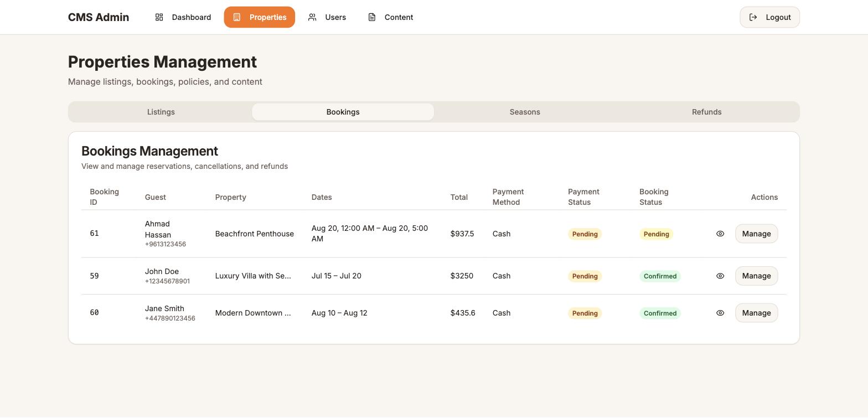Image resolution: width=868 pixels, height=418 pixels.
Task: Go to Users nav item
Action: coord(327,17)
